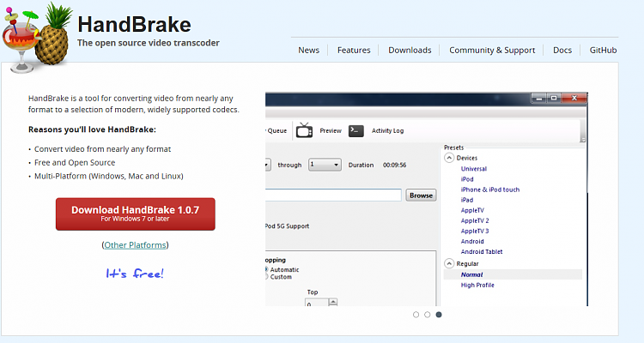Select the Android preset
644x343 pixels.
tap(472, 241)
